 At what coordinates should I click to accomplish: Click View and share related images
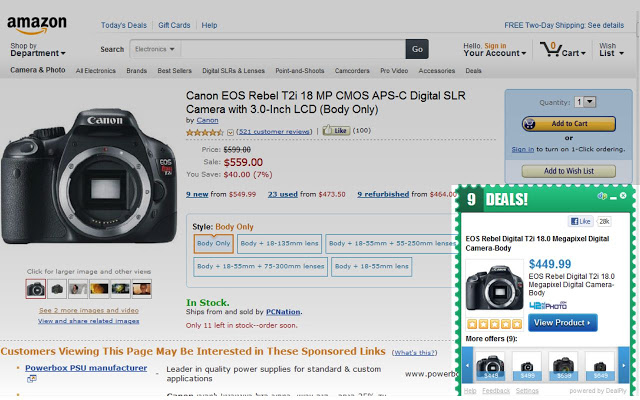pyautogui.click(x=89, y=321)
